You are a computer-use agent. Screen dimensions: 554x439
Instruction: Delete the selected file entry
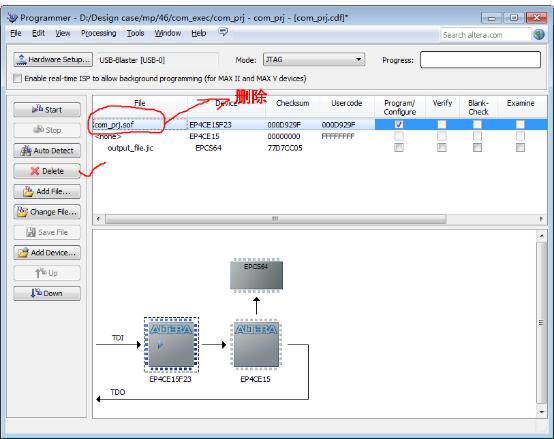tap(47, 171)
